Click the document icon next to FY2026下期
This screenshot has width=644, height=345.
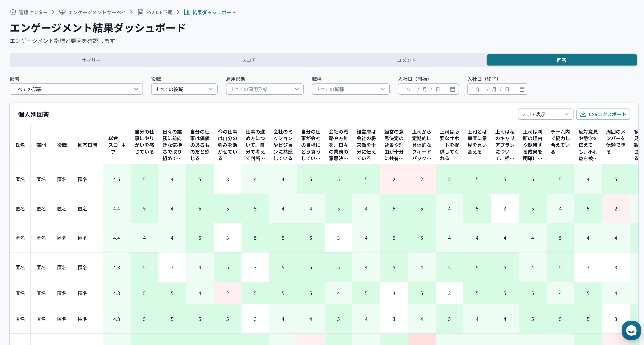click(x=140, y=12)
